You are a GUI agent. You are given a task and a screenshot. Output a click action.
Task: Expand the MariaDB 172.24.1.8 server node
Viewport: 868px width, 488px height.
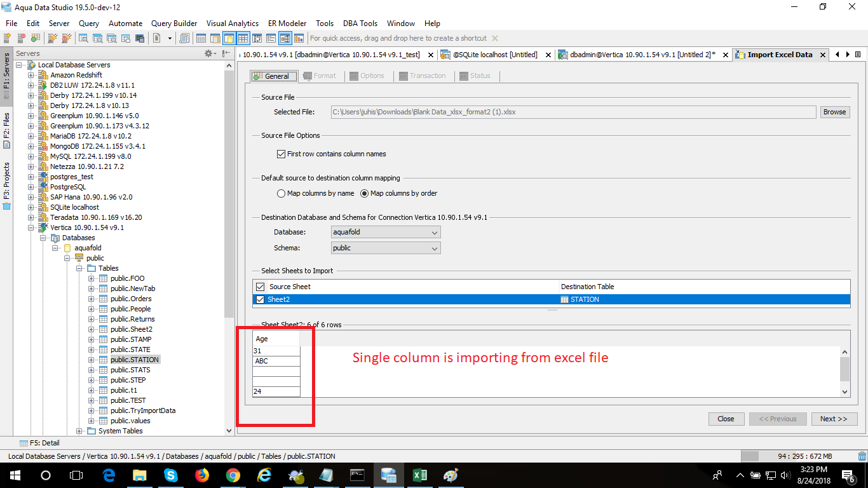point(31,136)
